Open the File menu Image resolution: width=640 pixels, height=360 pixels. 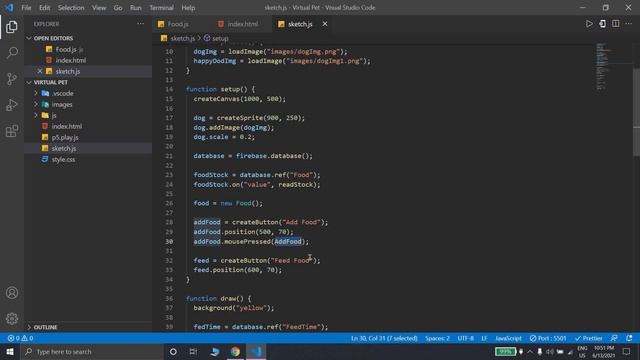[x=26, y=7]
